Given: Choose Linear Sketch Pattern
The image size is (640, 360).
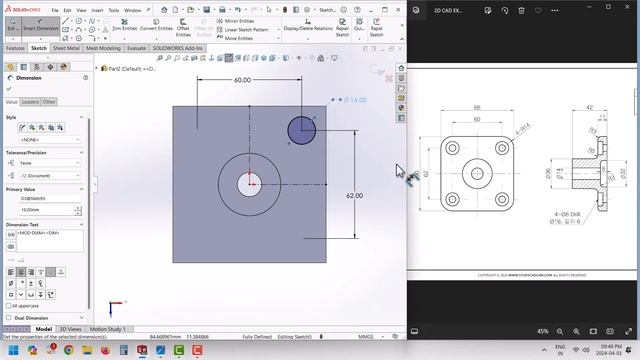Looking at the screenshot, I should pos(242,29).
